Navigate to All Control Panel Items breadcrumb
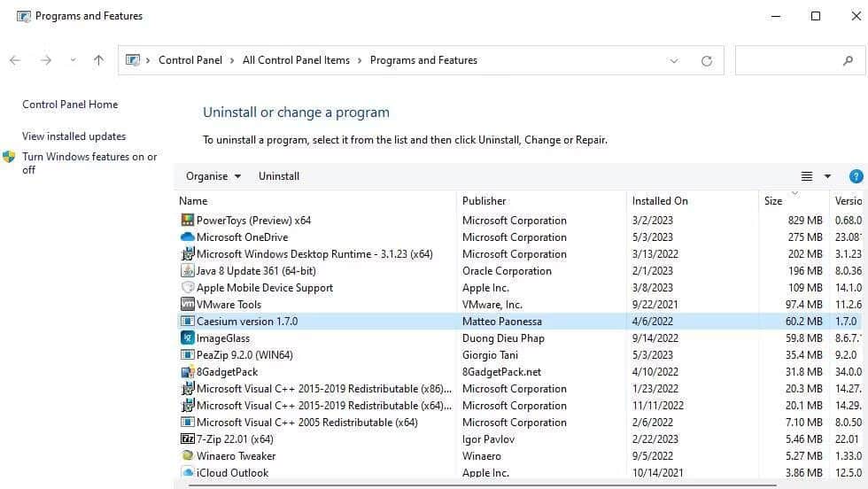This screenshot has height=489, width=868. [x=296, y=60]
